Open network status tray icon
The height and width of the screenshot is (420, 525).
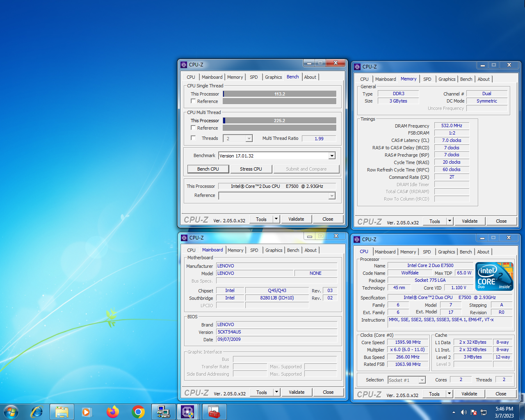pyautogui.click(x=484, y=412)
